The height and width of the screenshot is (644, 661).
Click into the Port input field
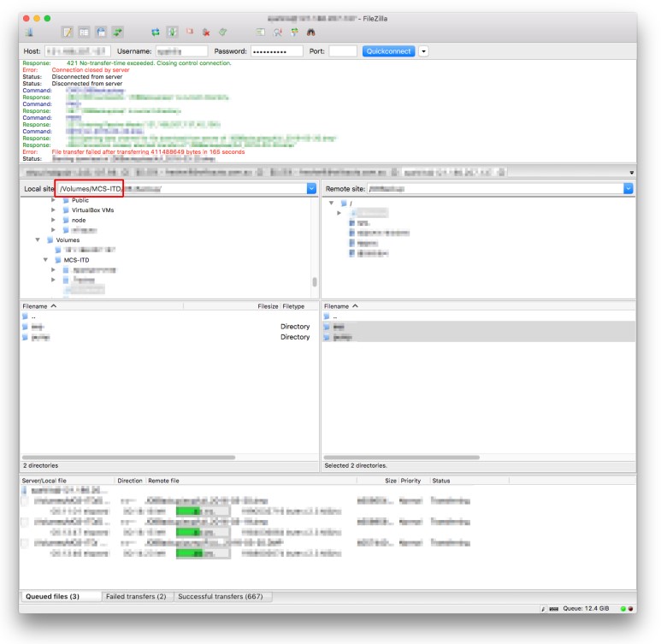pyautogui.click(x=343, y=51)
